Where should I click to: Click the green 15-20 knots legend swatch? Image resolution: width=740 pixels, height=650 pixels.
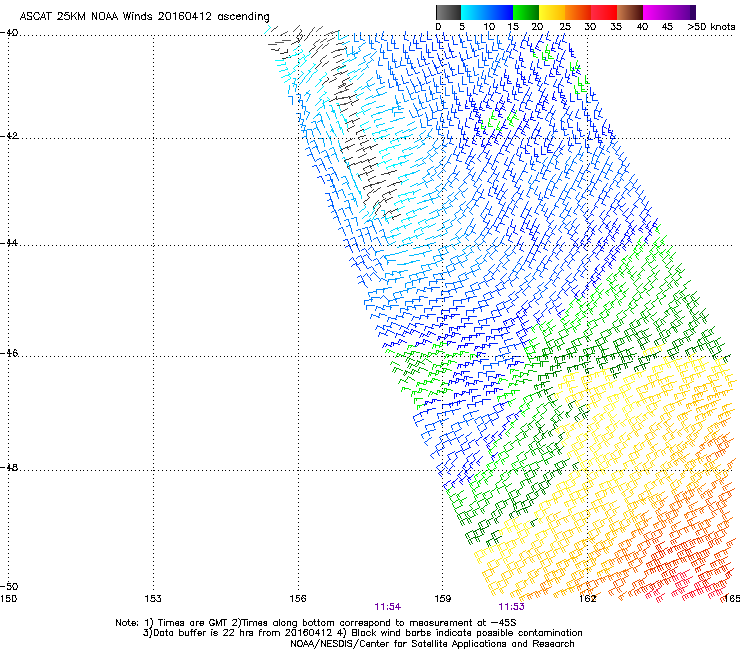click(526, 13)
